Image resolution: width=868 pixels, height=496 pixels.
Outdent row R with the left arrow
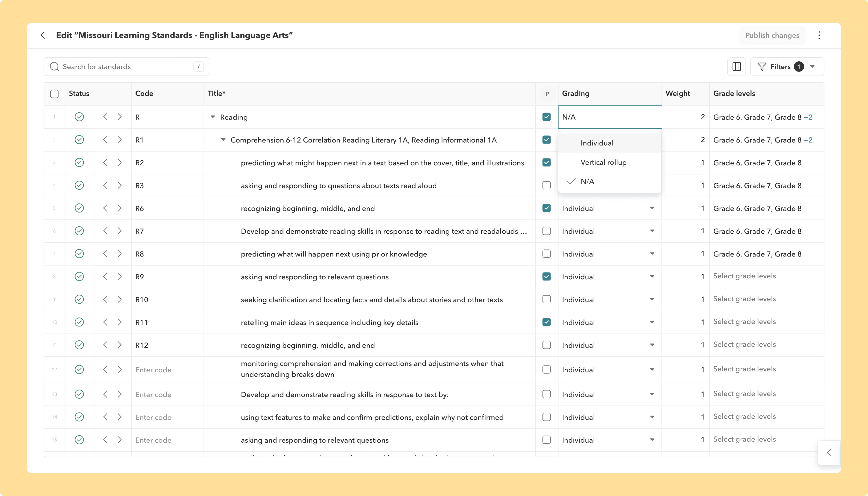tap(106, 117)
